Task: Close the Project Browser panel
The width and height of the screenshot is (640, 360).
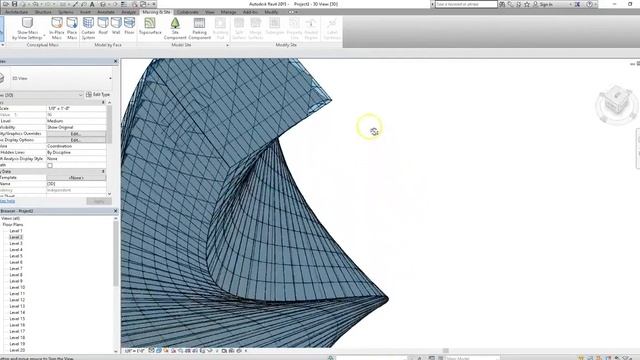Action: coord(116,211)
